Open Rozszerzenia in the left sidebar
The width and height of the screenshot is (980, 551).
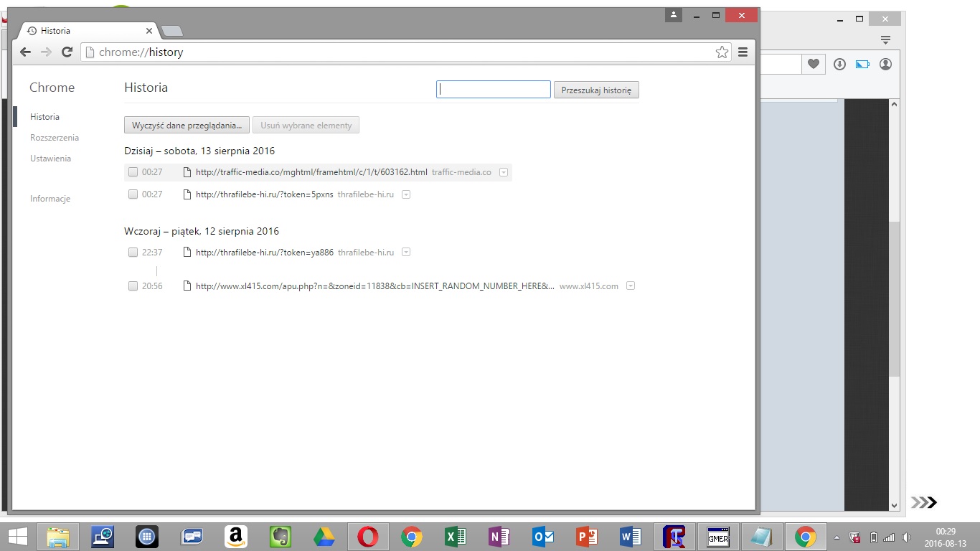55,138
